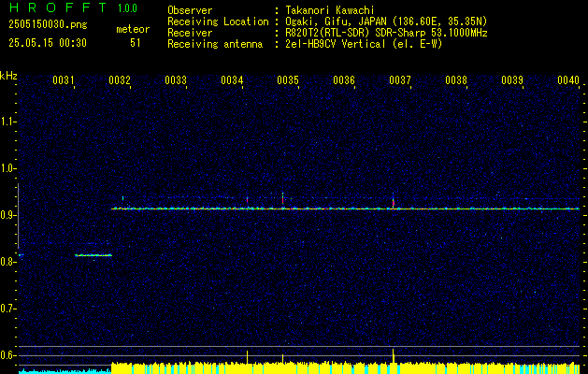This screenshot has height=374, width=588.
Task: Click the short signal trace near 0.8 kHz
Action: coord(93,255)
